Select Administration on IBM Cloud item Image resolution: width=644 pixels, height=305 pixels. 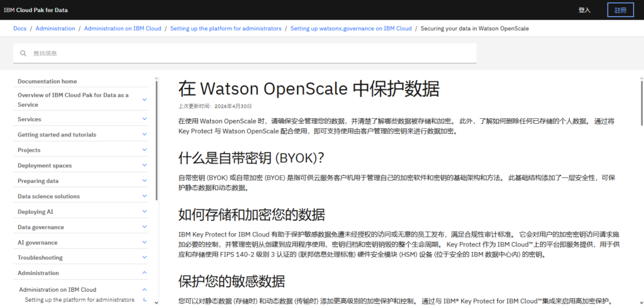(58, 289)
